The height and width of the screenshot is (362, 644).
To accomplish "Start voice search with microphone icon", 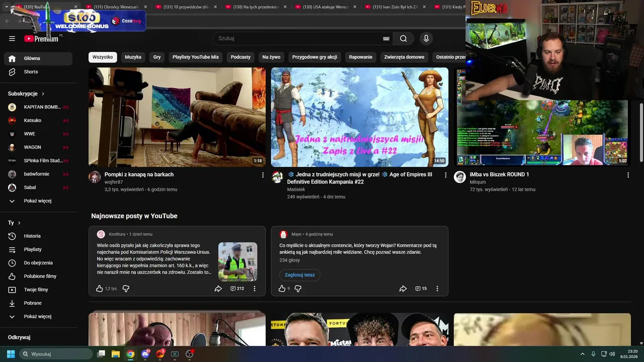I will click(426, 38).
